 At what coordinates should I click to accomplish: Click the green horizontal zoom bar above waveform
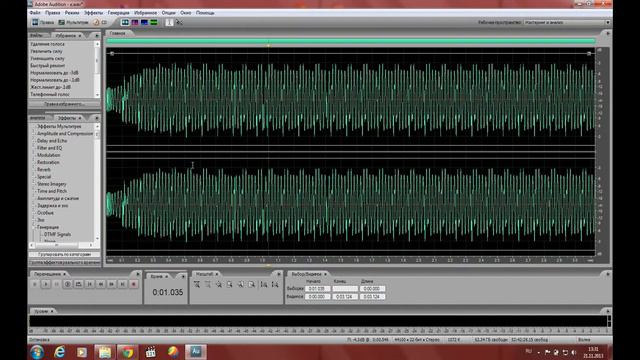point(351,41)
